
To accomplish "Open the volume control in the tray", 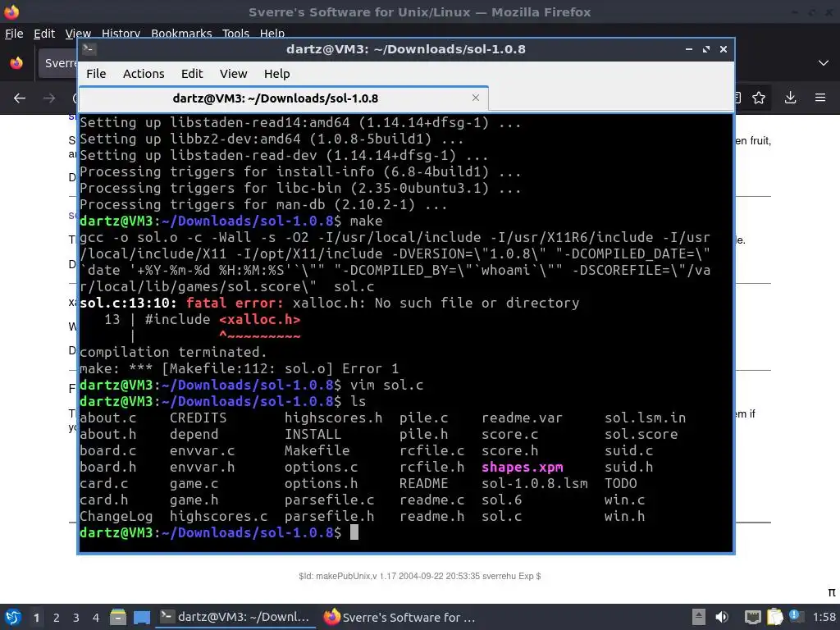I will pyautogui.click(x=722, y=617).
